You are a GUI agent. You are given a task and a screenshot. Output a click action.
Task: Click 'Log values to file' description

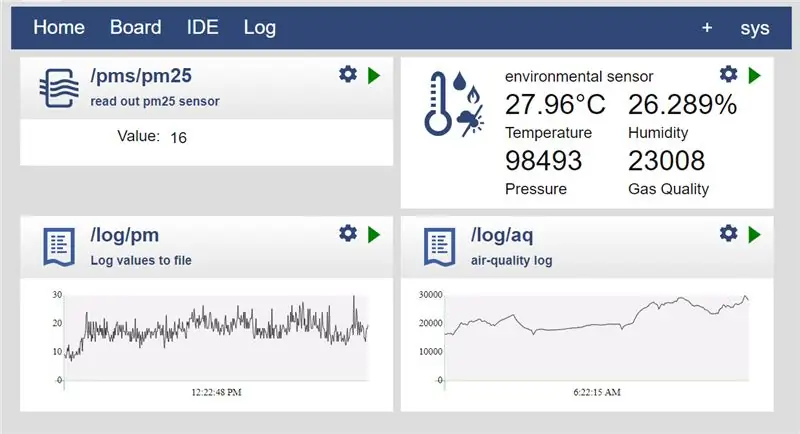(141, 261)
